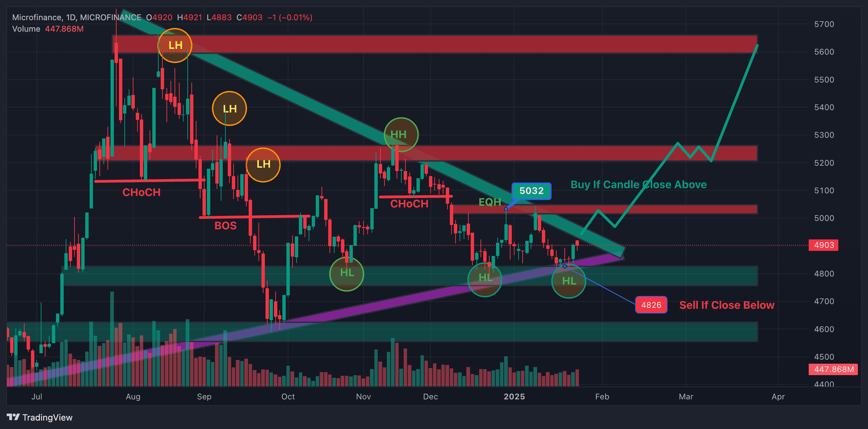
Task: Click the LH circle on the 5600 zone
Action: tap(175, 45)
